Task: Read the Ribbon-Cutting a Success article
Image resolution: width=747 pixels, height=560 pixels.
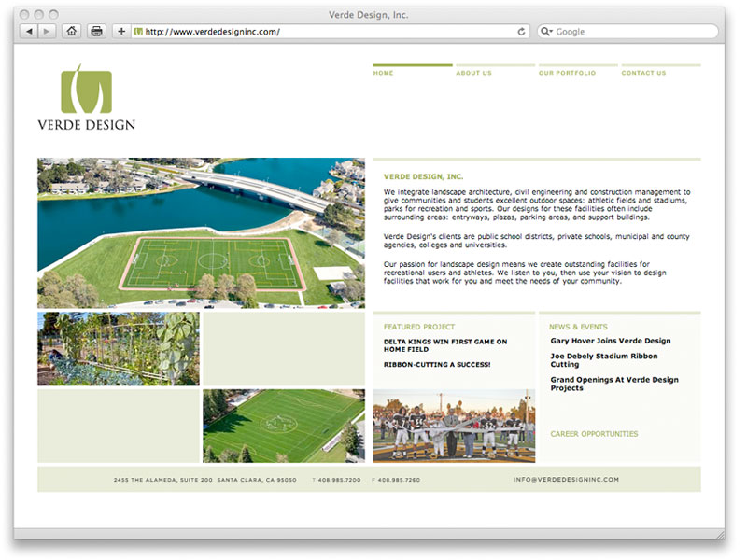Action: (x=436, y=365)
